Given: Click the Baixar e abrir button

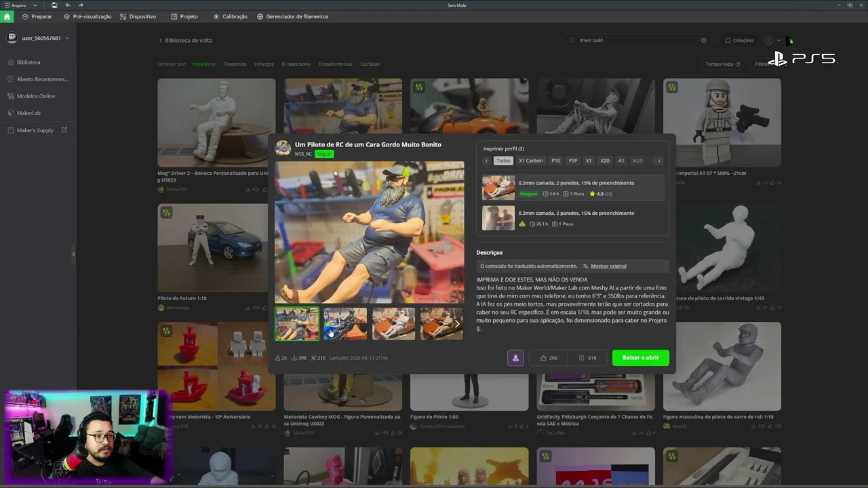Looking at the screenshot, I should tap(640, 358).
